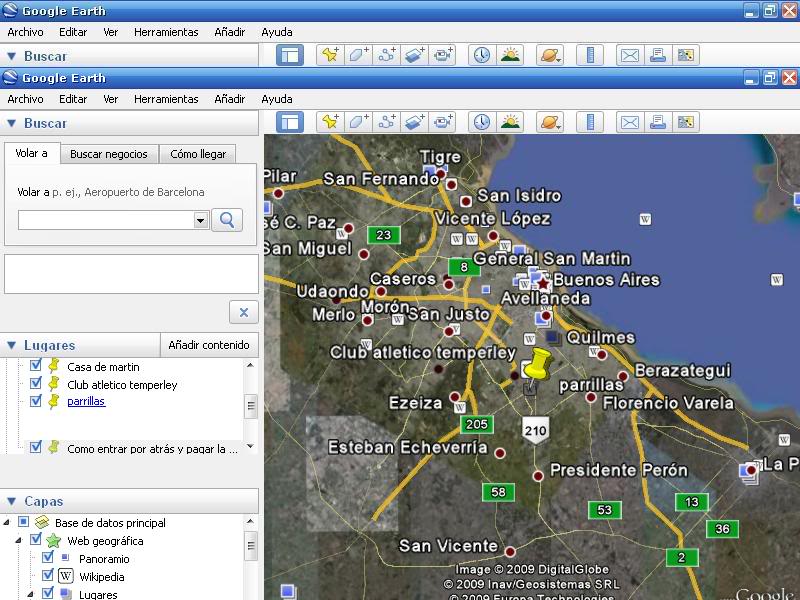Add path in back window toolbar
This screenshot has height=600, width=800.
click(386, 55)
